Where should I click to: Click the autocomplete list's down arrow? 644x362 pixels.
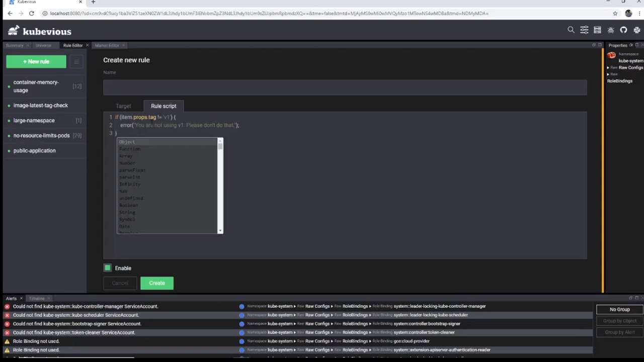pyautogui.click(x=220, y=230)
